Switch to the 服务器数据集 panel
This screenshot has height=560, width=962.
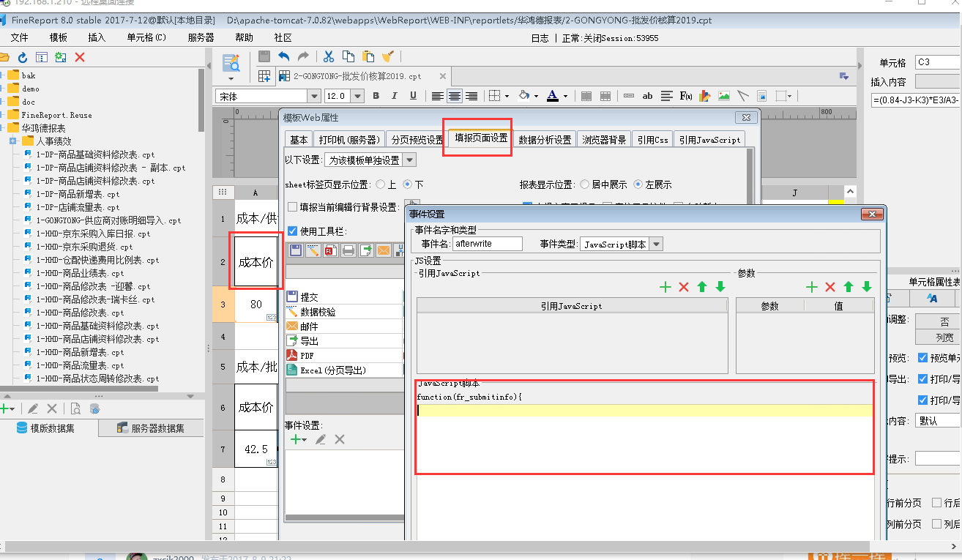(x=151, y=428)
